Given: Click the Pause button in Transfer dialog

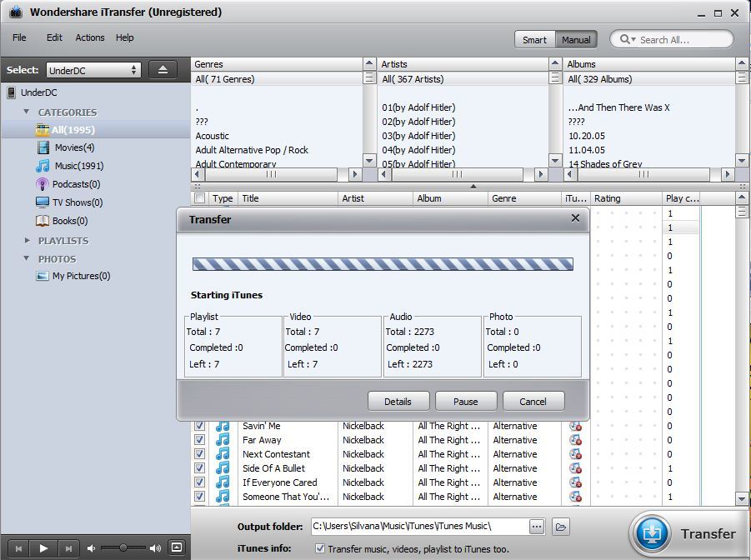Looking at the screenshot, I should (466, 402).
